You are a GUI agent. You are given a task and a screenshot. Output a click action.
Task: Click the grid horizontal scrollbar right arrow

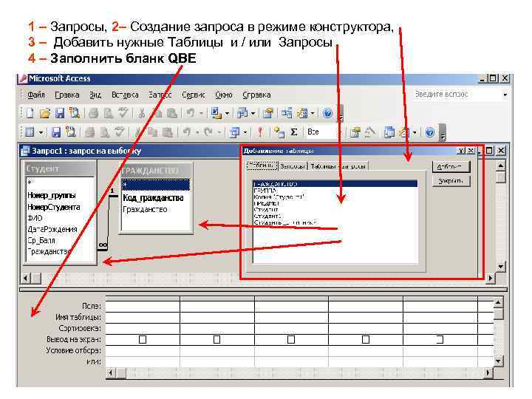pyautogui.click(x=488, y=373)
